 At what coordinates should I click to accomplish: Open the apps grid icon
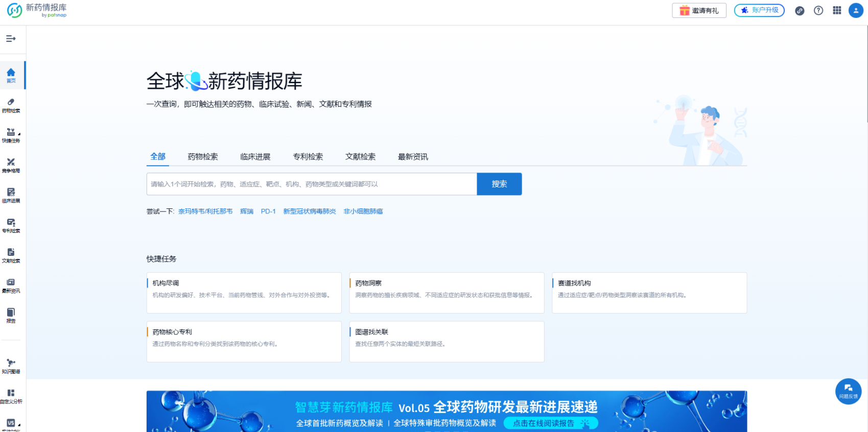pyautogui.click(x=837, y=11)
